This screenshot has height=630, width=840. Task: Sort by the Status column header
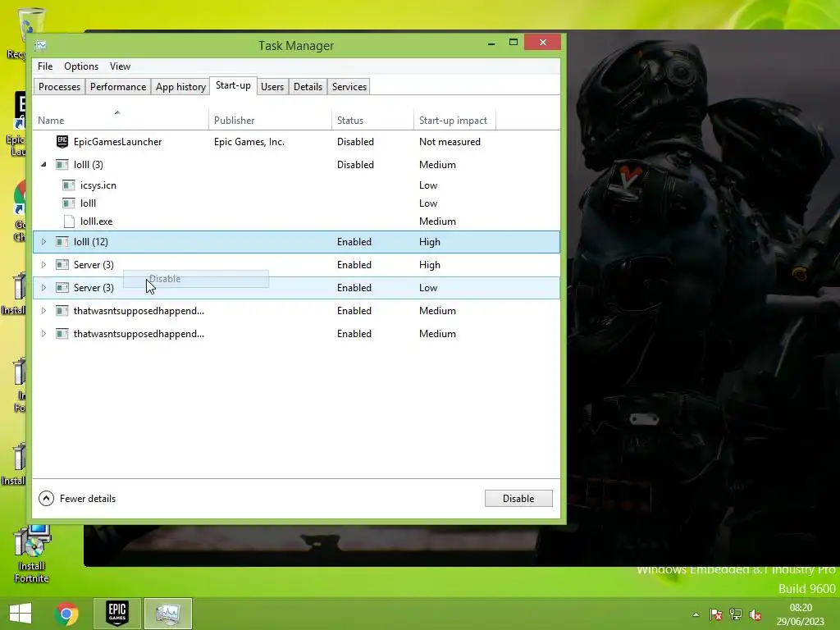[373, 121]
